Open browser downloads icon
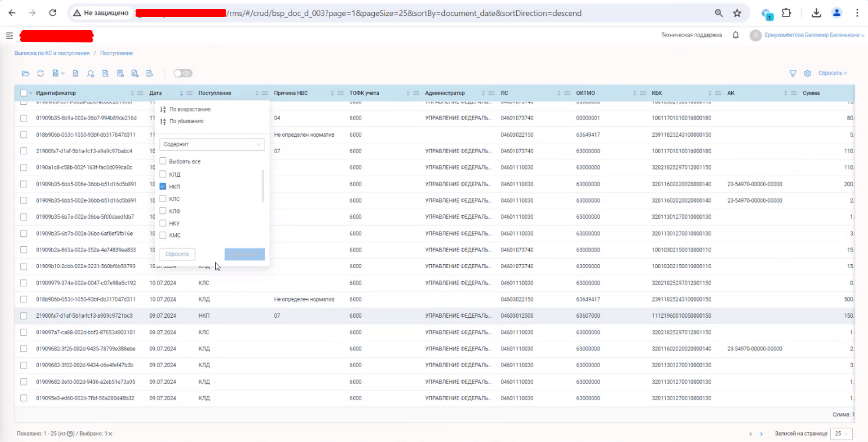The height and width of the screenshot is (442, 868). (x=816, y=13)
